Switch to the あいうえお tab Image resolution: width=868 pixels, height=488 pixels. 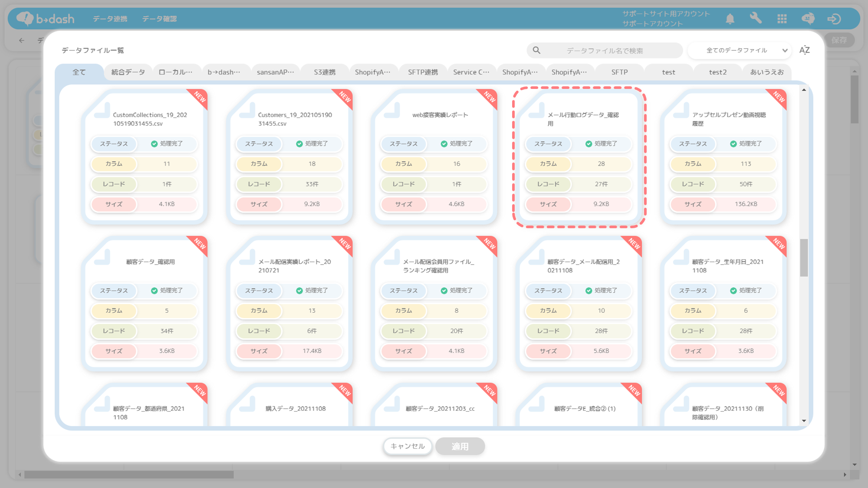(767, 72)
